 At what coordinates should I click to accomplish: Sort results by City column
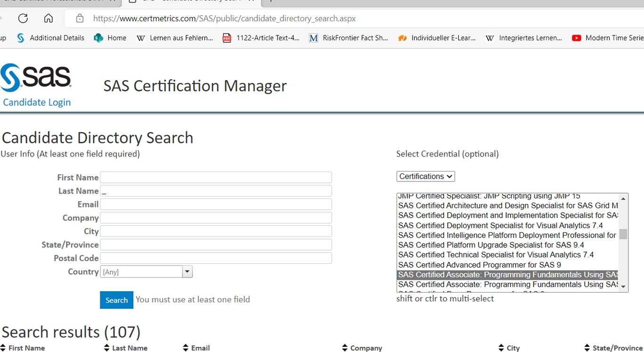tap(512, 348)
